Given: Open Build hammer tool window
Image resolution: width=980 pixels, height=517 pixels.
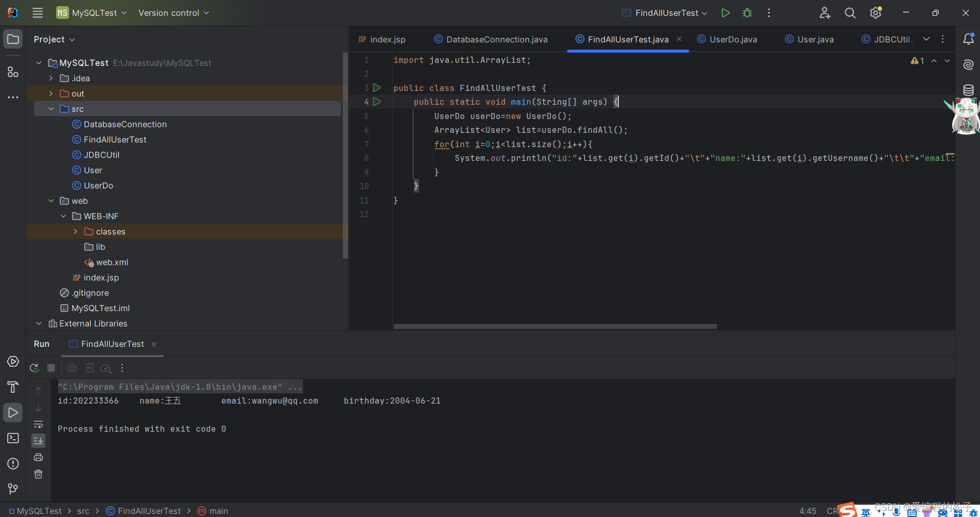Looking at the screenshot, I should coord(13,387).
